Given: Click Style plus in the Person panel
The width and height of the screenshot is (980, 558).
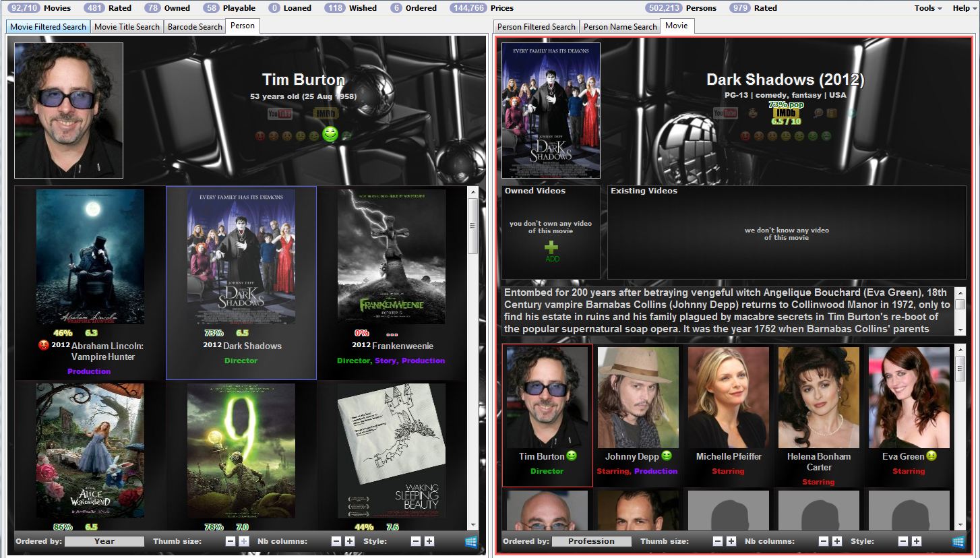Looking at the screenshot, I should point(429,541).
